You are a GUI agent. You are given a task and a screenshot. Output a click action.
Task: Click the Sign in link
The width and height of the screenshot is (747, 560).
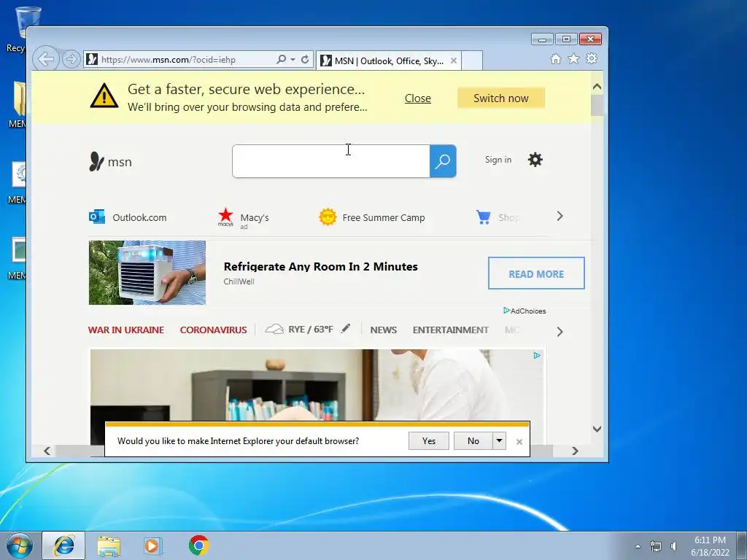(498, 160)
